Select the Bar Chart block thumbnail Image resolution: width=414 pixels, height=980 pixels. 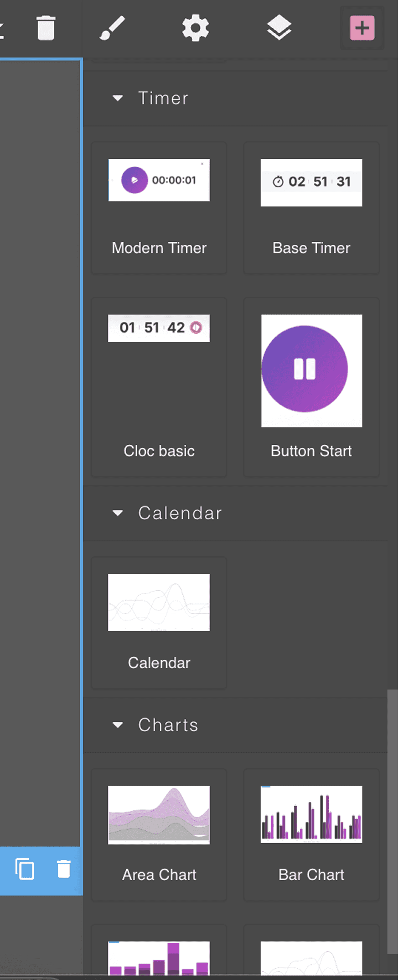pos(311,814)
